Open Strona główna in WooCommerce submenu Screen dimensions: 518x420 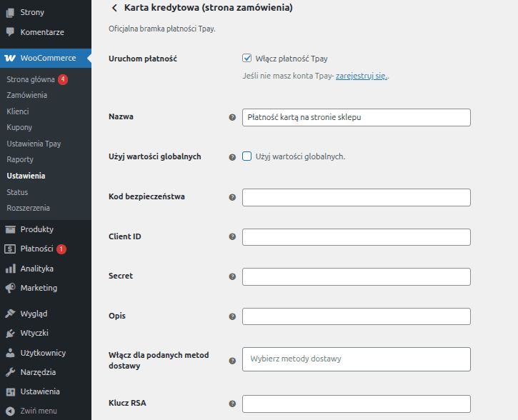point(31,79)
